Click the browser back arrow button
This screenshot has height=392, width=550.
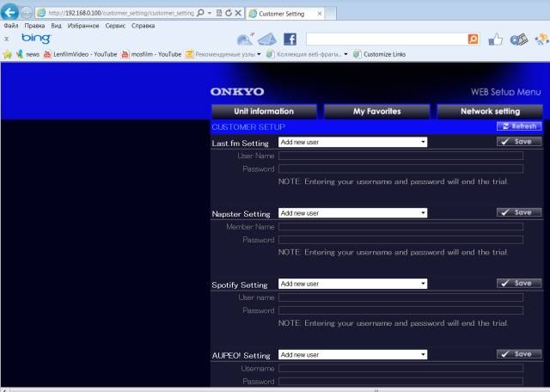click(x=11, y=13)
